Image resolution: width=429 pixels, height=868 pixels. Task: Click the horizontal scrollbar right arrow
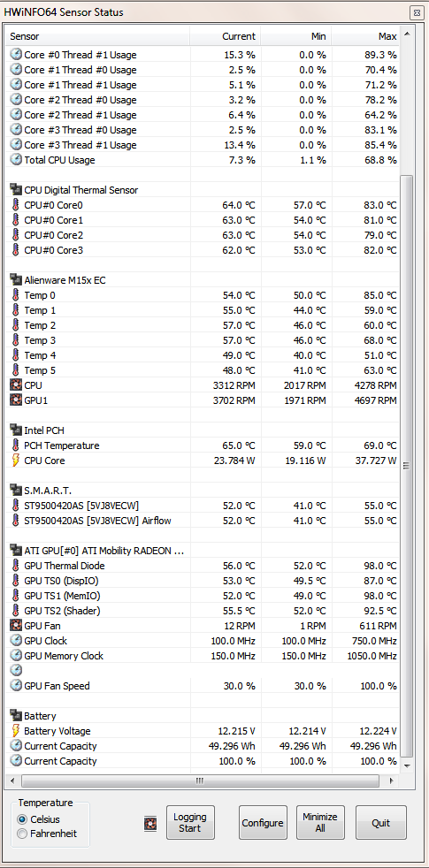pyautogui.click(x=393, y=781)
